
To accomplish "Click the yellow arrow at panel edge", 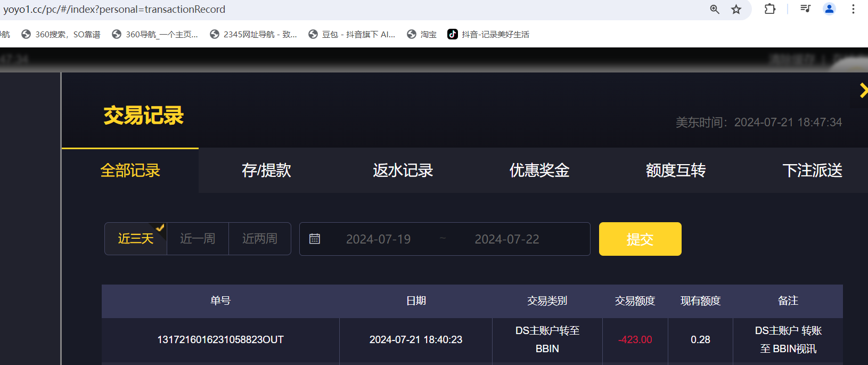I will [863, 91].
